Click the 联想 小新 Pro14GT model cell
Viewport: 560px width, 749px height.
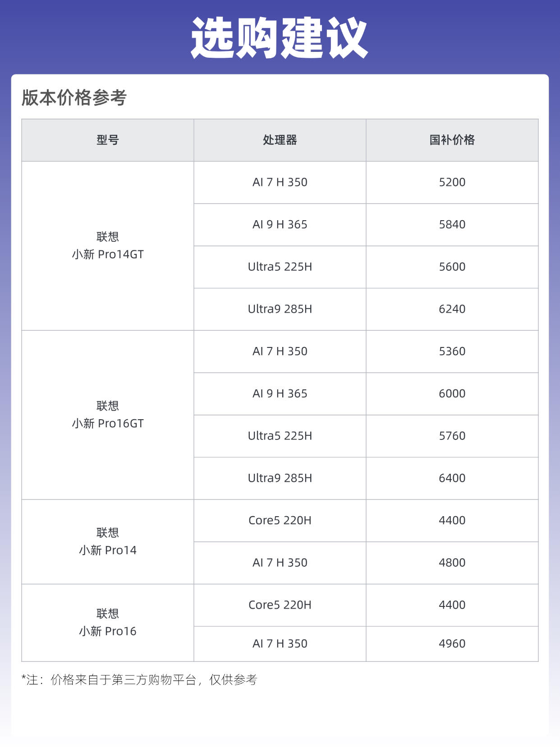108,246
